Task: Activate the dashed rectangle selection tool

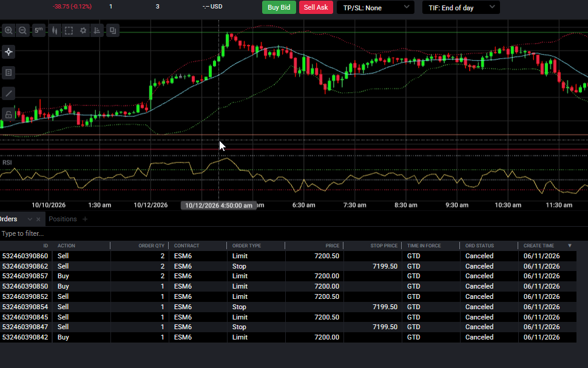Action: [x=69, y=30]
